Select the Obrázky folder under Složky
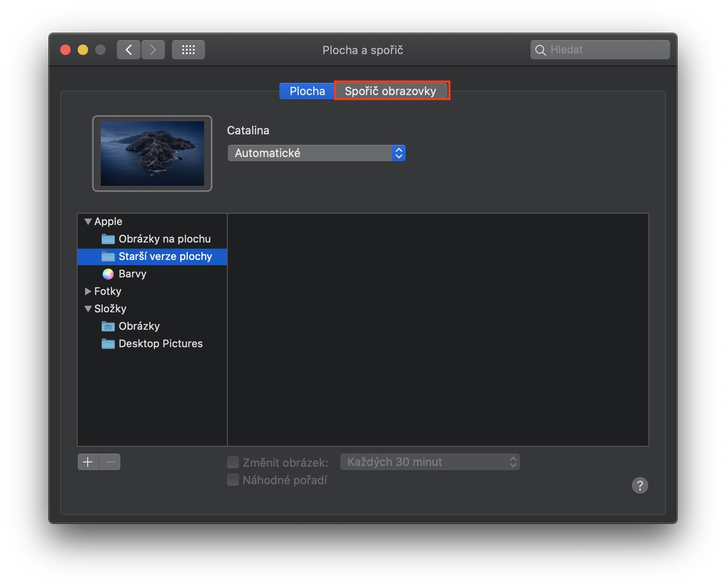The image size is (726, 588). [152, 326]
